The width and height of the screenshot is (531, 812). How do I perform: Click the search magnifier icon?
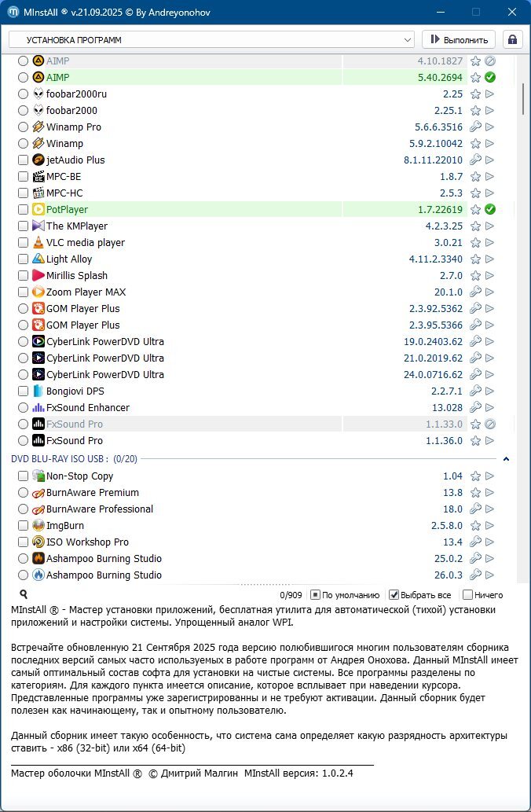click(24, 595)
